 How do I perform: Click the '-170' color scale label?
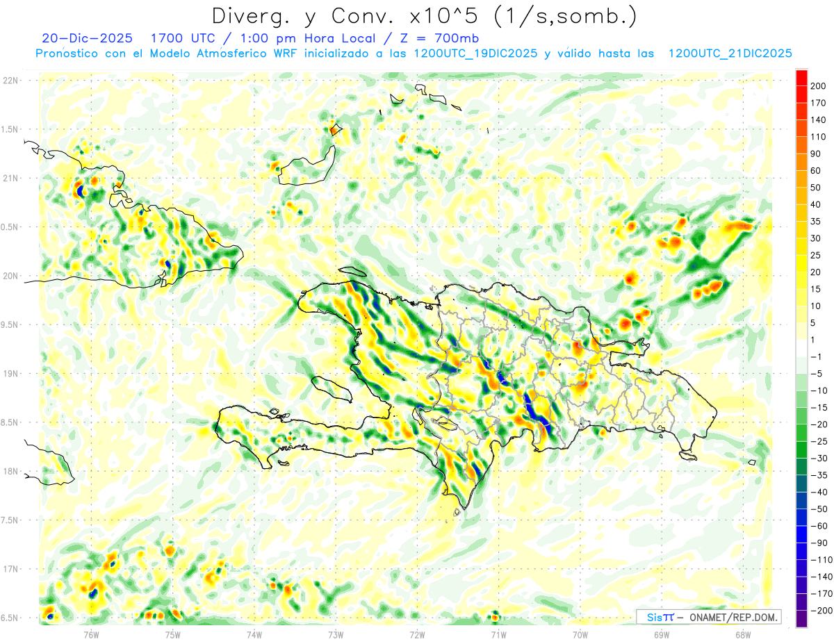821,594
